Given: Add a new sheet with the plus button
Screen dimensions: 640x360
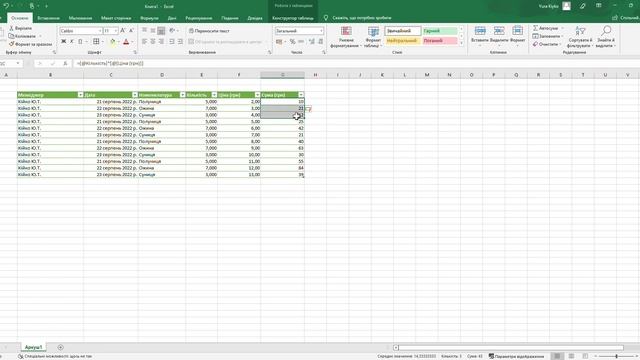Looking at the screenshot, I should click(60, 347).
